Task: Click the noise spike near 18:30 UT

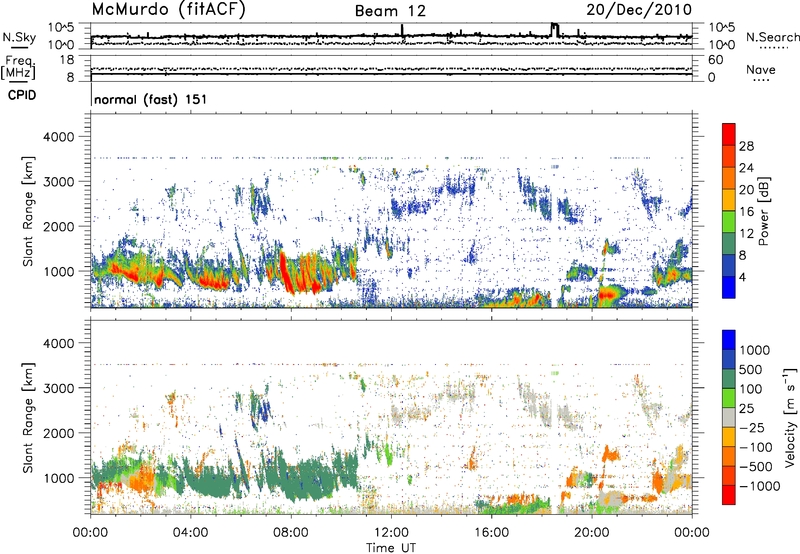Action: (x=555, y=30)
